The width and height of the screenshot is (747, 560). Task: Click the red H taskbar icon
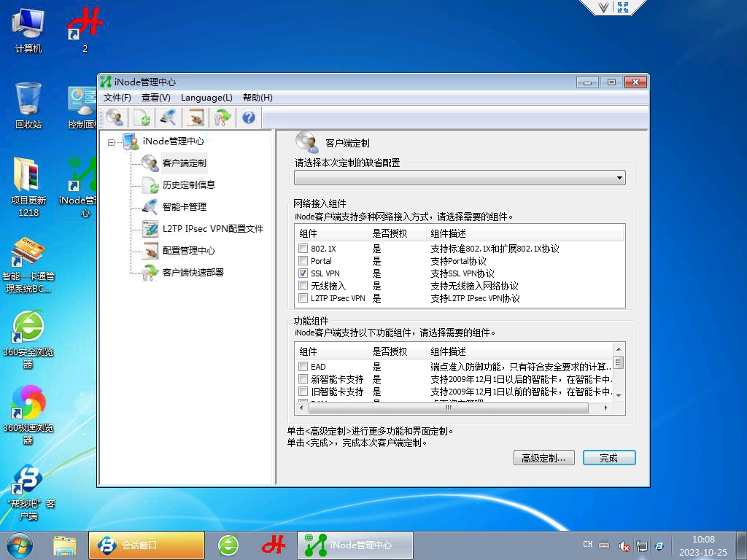tap(274, 545)
